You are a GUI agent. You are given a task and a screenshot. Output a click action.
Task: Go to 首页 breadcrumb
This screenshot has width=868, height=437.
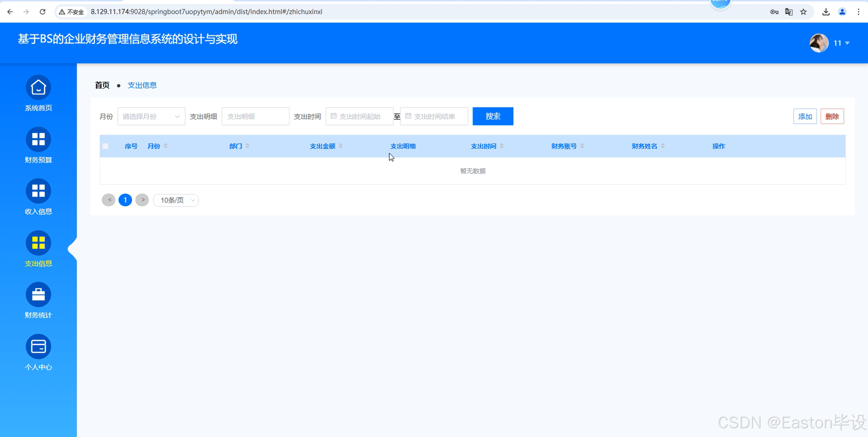[102, 85]
